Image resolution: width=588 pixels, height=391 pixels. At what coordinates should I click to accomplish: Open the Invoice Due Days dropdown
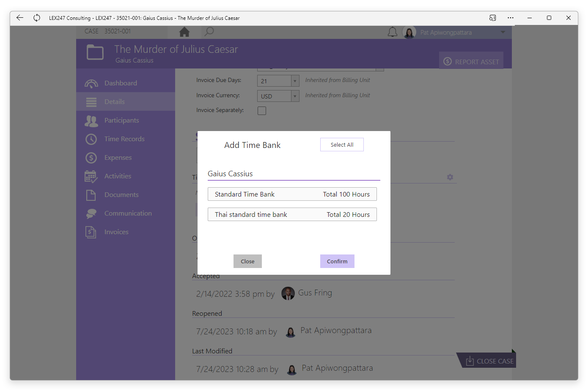(295, 81)
